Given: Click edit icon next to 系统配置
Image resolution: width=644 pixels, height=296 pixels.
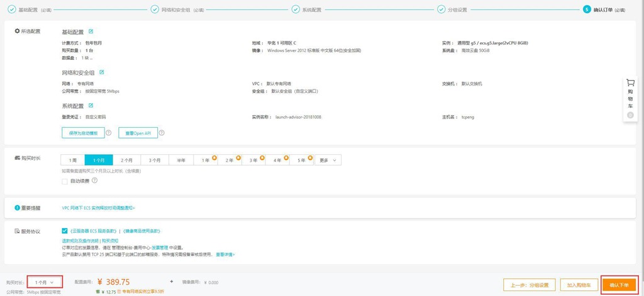Looking at the screenshot, I should click(91, 106).
